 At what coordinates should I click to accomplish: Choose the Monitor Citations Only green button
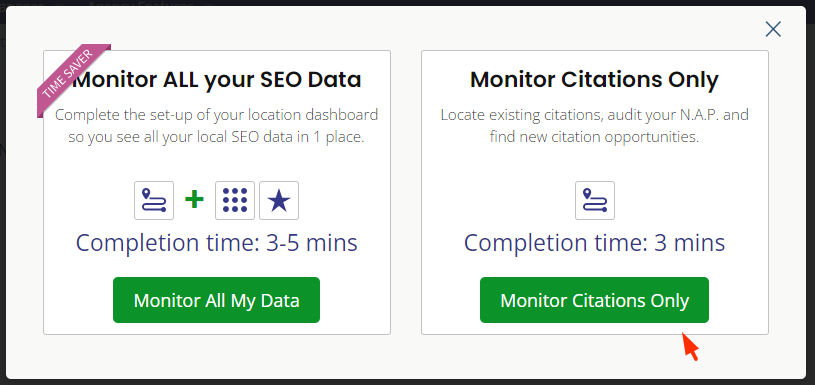[594, 300]
